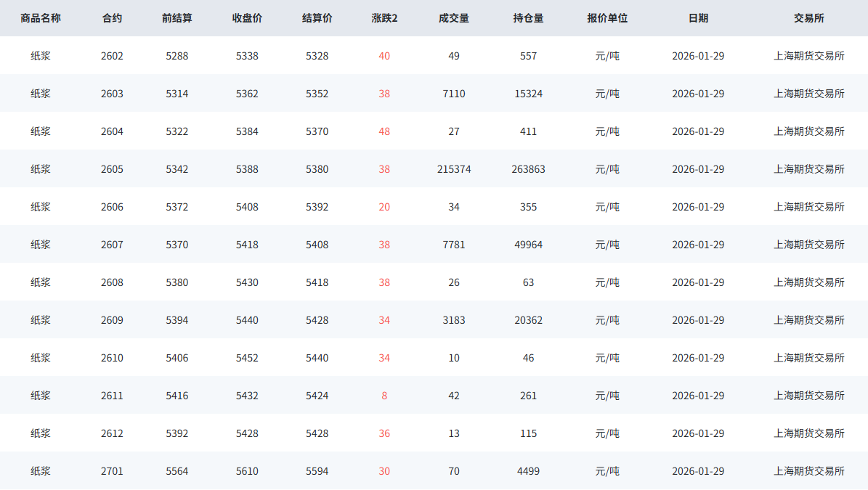Click the 商品名称 column header
Viewport: 868px width, 490px height.
click(41, 18)
